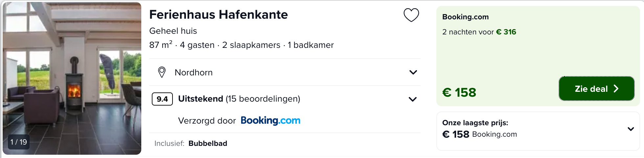
Task: Click € 158 Booking.com under Onze laagste prijs
Action: (479, 134)
